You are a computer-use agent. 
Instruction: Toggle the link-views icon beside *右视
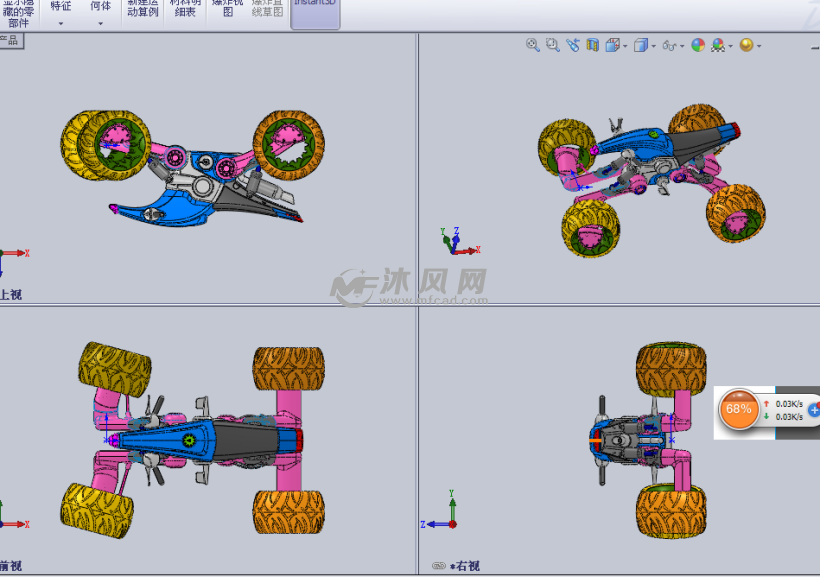pos(438,566)
